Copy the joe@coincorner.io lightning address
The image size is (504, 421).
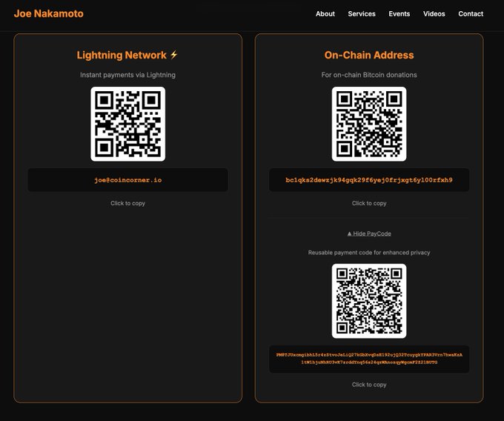click(x=128, y=180)
